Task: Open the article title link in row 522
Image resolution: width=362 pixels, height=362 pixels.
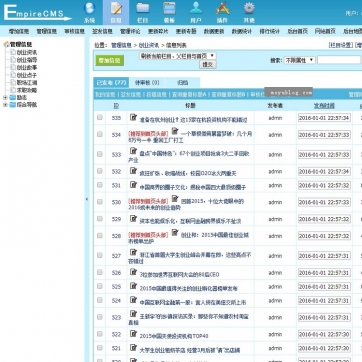Action: 174,336
